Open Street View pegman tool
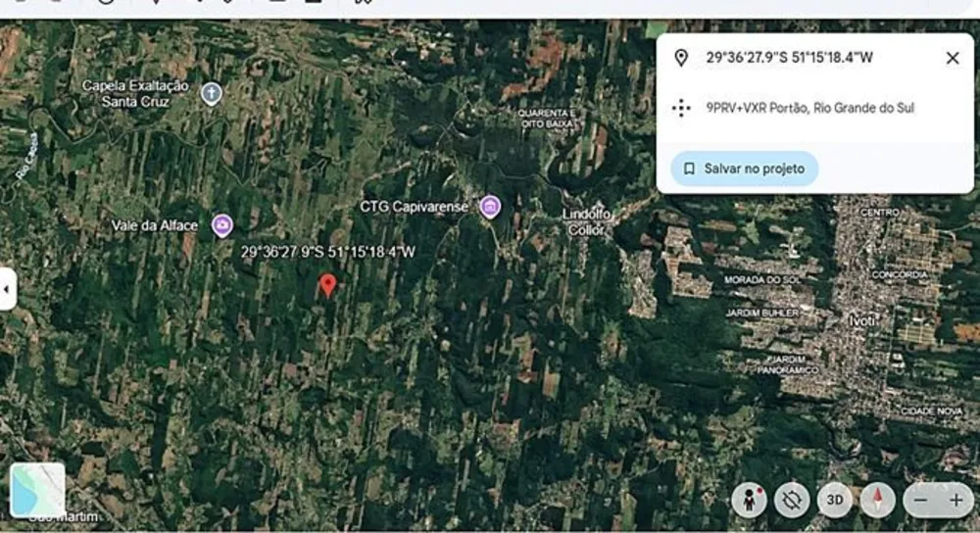The height and width of the screenshot is (533, 980). pyautogui.click(x=749, y=500)
